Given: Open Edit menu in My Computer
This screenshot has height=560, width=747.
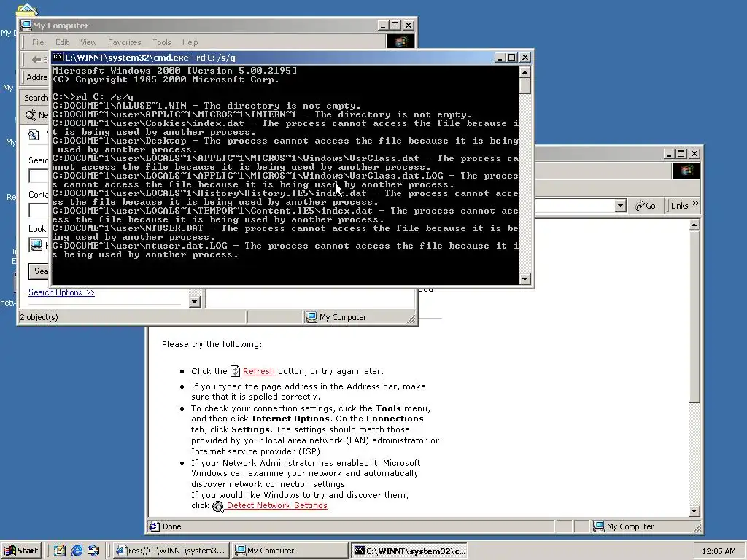Looking at the screenshot, I should pos(62,42).
